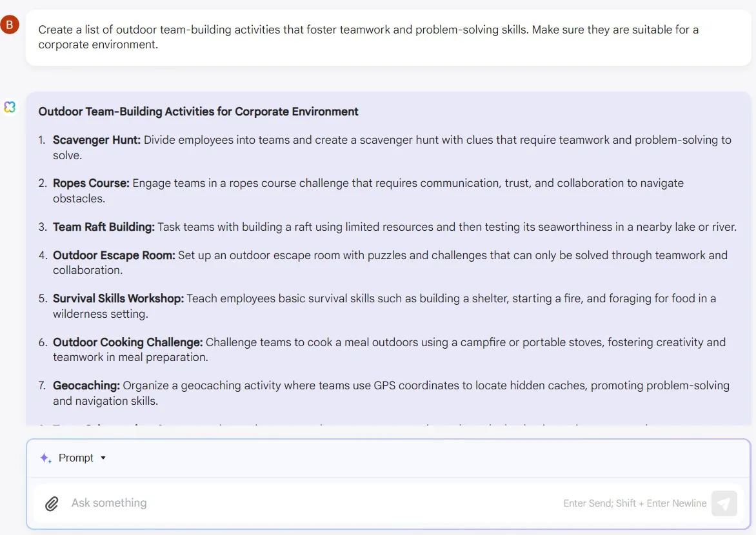Click the Team Raft Building item title
Image resolution: width=756 pixels, height=535 pixels.
click(x=104, y=226)
